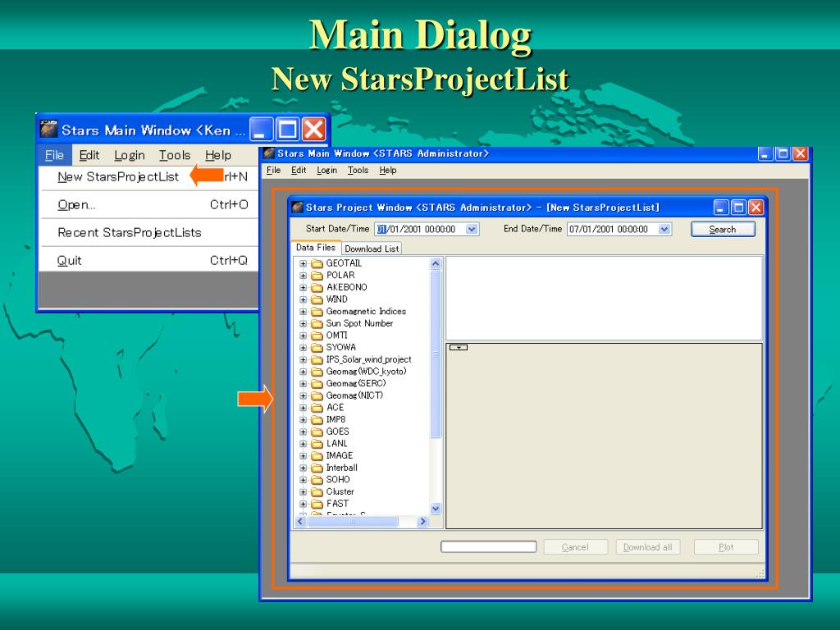Open Recent StarsProjectLists submenu
The width and height of the screenshot is (840, 630).
coord(130,232)
